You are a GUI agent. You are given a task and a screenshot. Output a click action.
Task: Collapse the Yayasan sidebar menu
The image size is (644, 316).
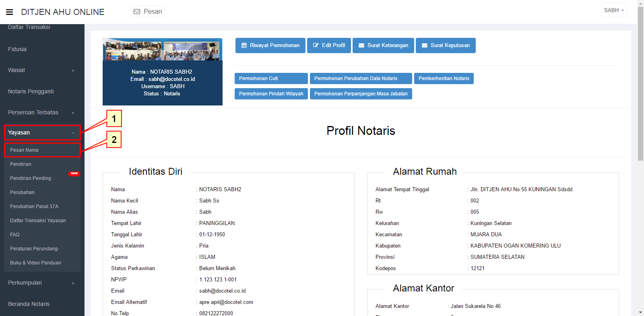click(73, 133)
